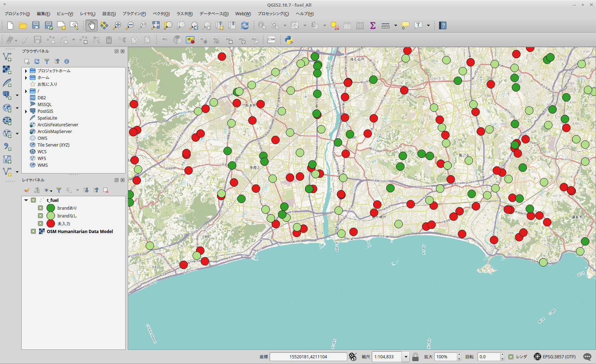Open the Python console
The height and width of the screenshot is (364, 596).
[x=289, y=40]
